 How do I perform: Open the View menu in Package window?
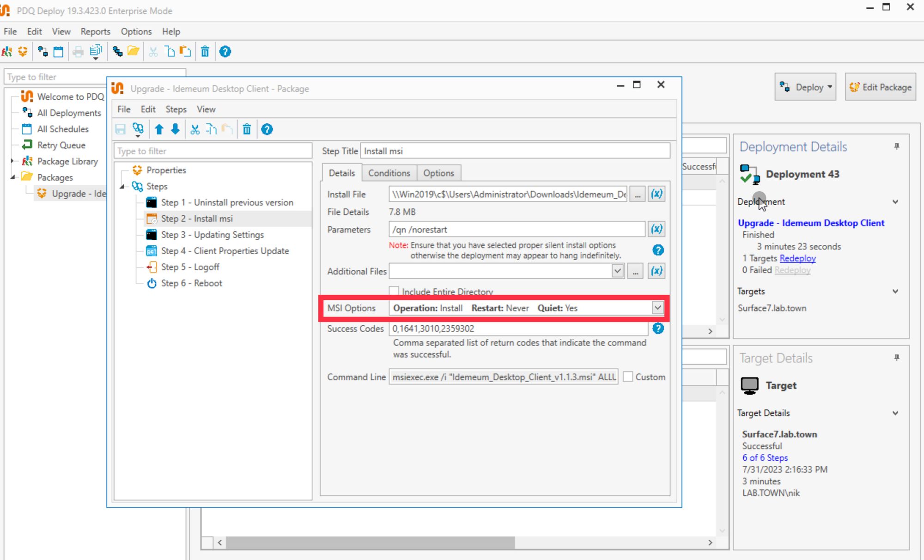tap(206, 109)
